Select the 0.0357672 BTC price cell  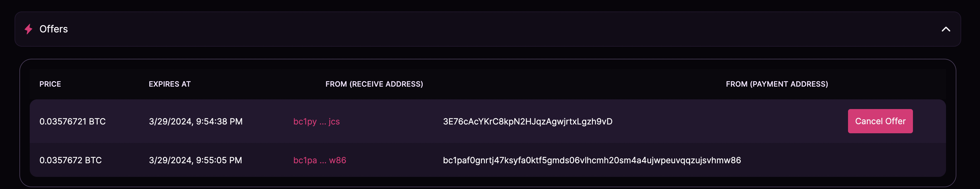[x=70, y=160]
